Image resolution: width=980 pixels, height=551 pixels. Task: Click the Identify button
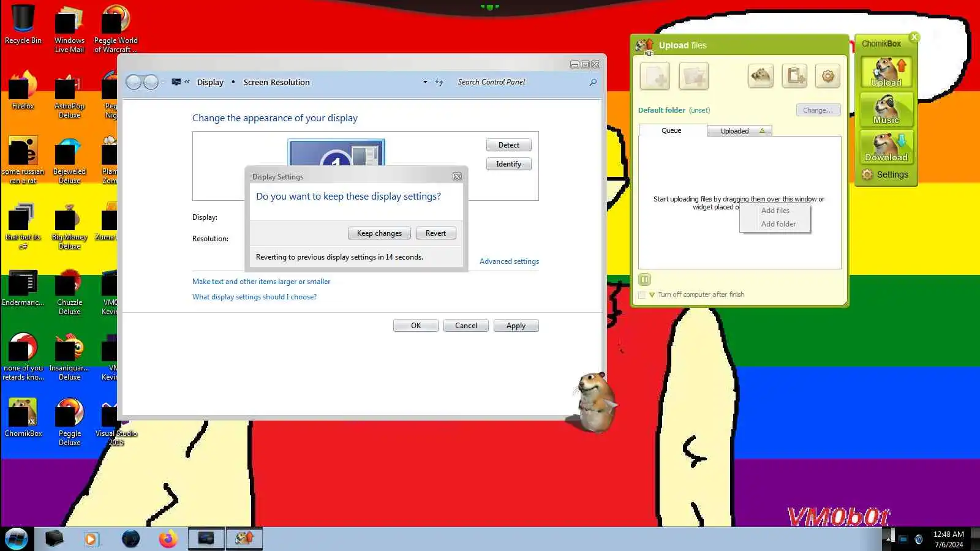tap(508, 164)
